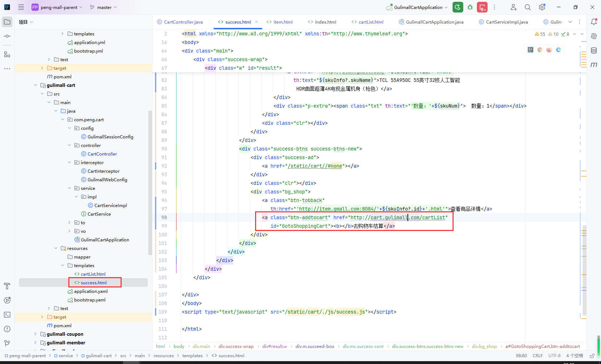The height and width of the screenshot is (364, 601).
Task: Toggle read-only lock in status bar
Action: tap(592, 356)
